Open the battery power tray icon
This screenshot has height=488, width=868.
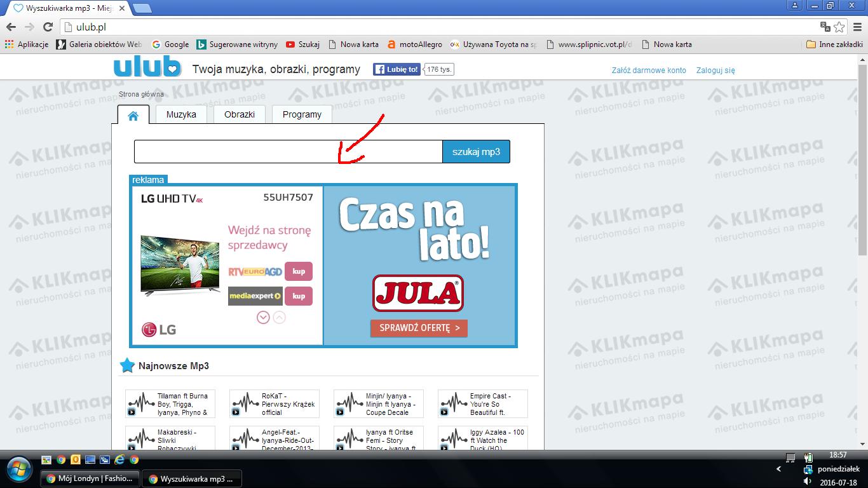point(808,457)
